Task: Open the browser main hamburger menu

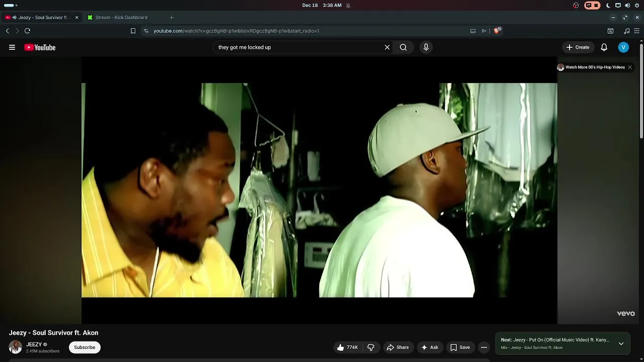Action: 636,31
